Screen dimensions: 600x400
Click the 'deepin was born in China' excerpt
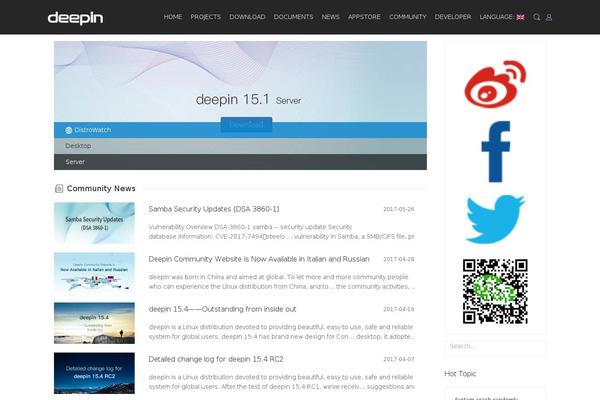(281, 282)
